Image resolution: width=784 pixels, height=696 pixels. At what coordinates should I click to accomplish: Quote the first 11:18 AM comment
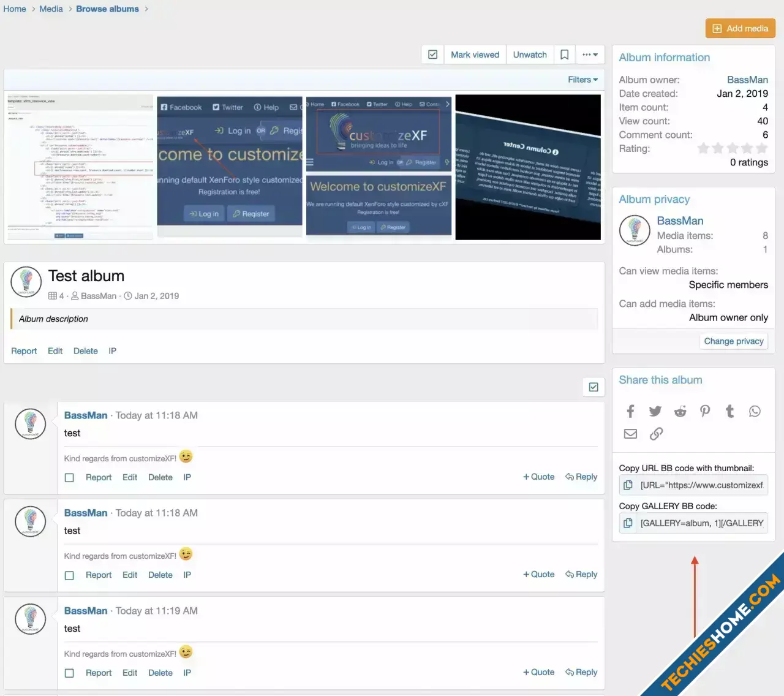(538, 477)
